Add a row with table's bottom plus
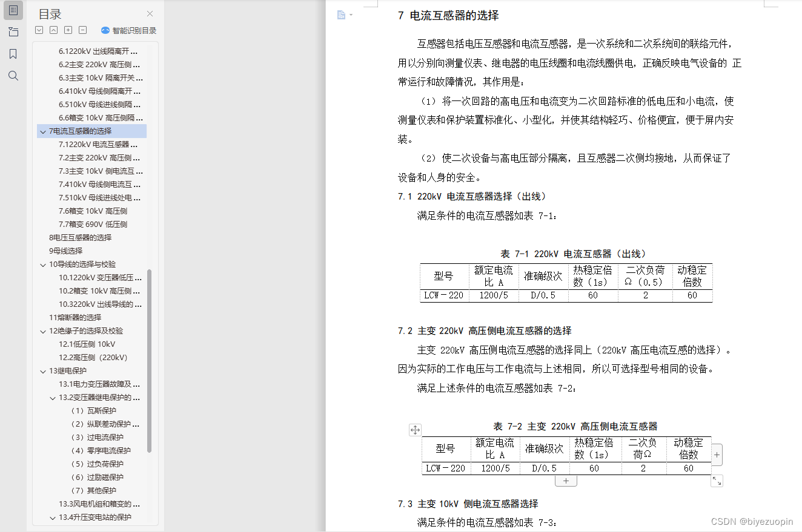The height and width of the screenshot is (532, 802). click(566, 481)
